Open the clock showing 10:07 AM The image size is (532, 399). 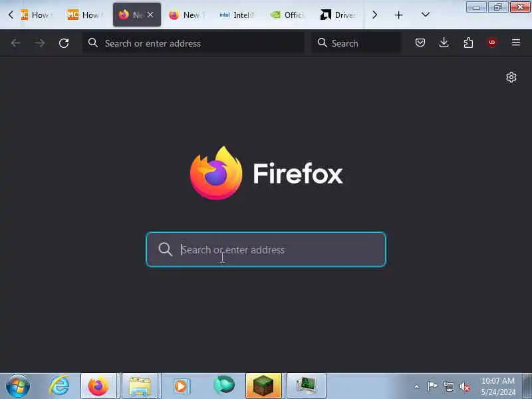pos(497,386)
